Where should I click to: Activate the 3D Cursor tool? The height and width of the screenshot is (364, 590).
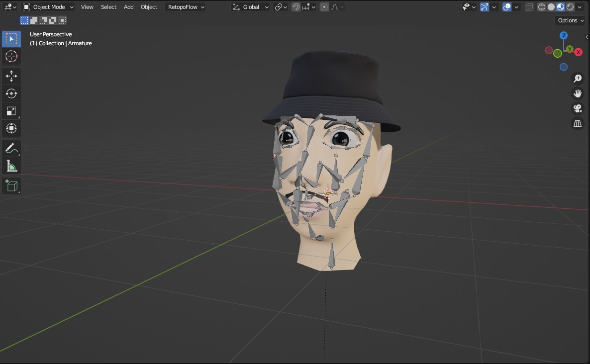(x=11, y=56)
